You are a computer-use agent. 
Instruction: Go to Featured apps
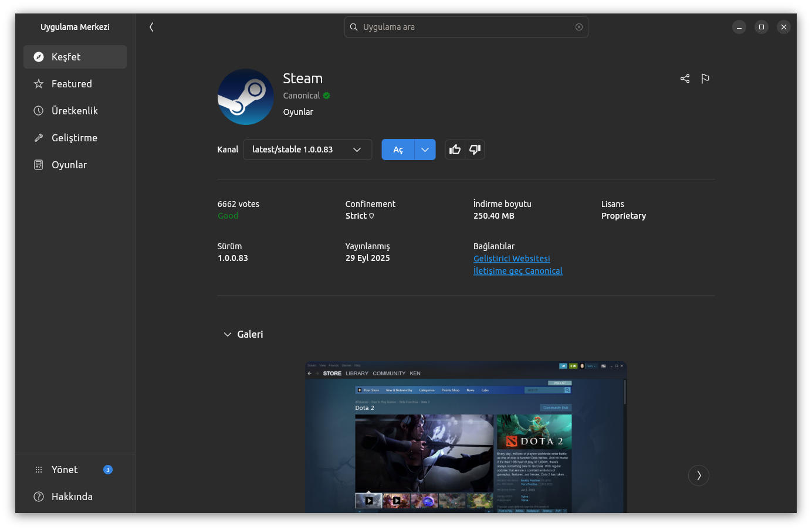pos(75,84)
